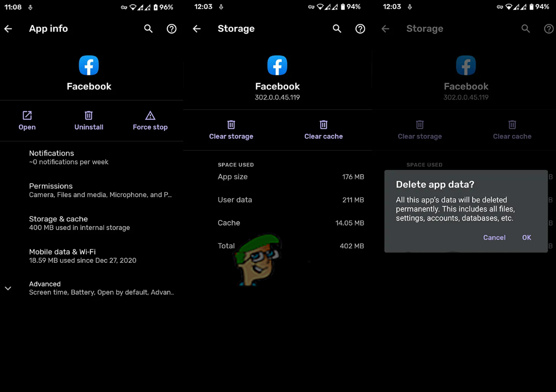Go back from the App info screen
The image size is (556, 392).
pos(8,29)
